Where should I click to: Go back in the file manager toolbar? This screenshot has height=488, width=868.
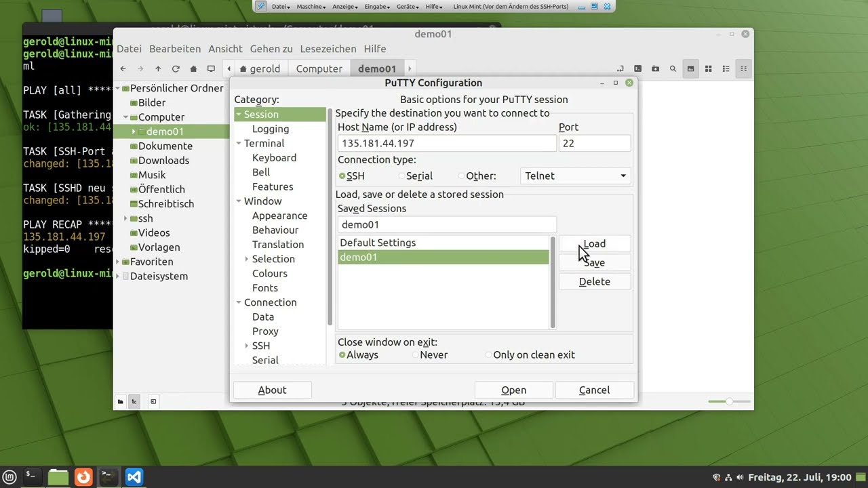point(123,68)
